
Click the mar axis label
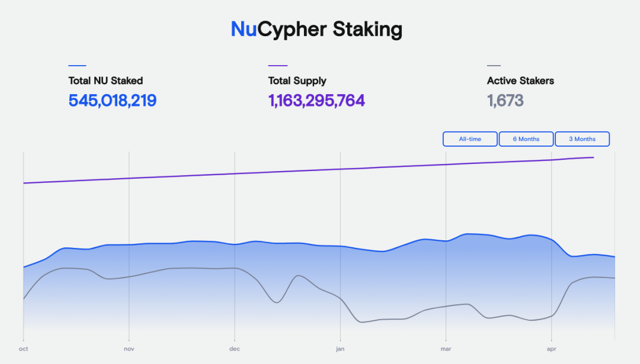(x=446, y=349)
